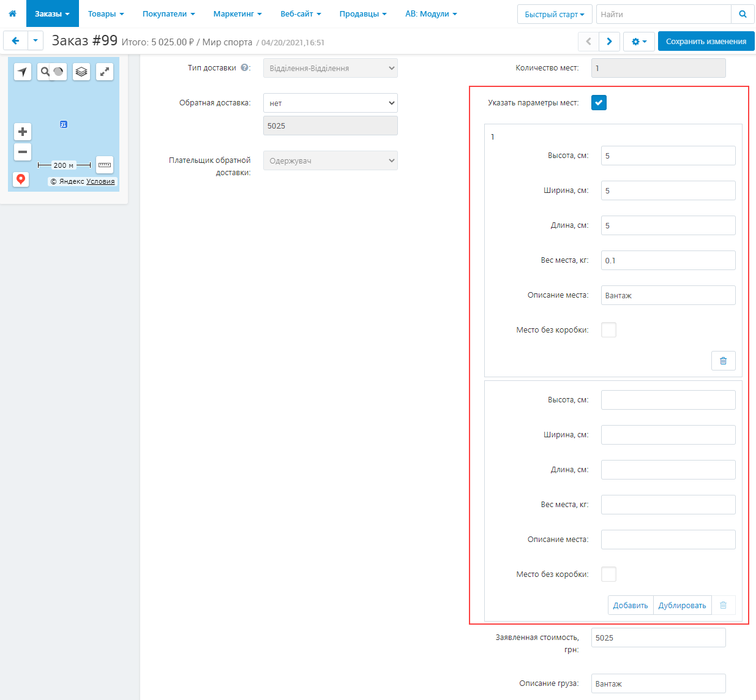Click 'Сохранить изменения' button
Screen dimensions: 756x700
point(706,42)
